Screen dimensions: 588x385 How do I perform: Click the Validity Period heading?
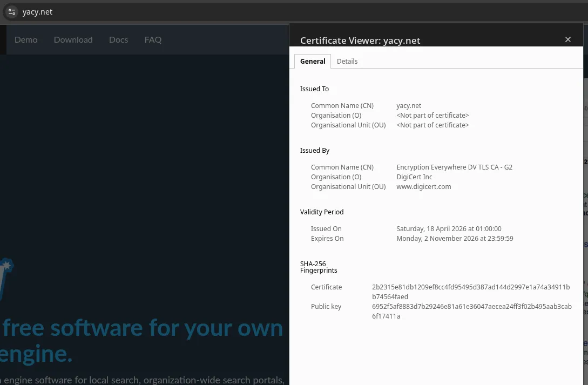(x=322, y=212)
